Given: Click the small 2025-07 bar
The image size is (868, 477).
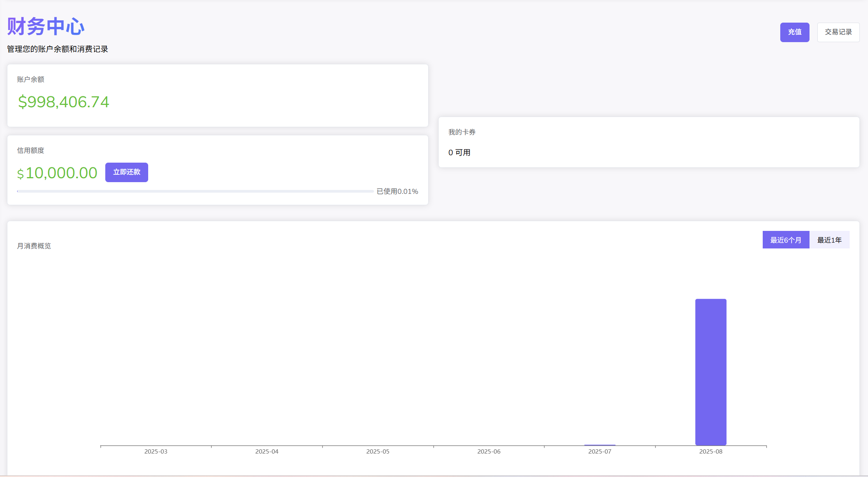Looking at the screenshot, I should (x=599, y=445).
